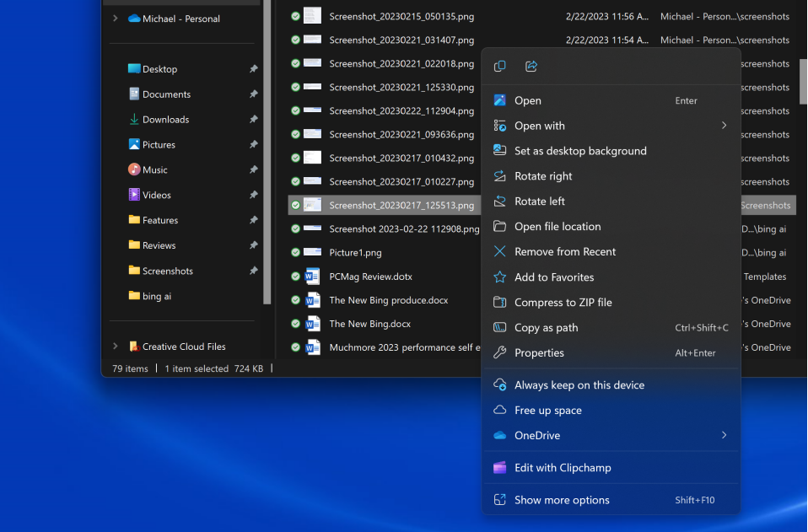
Task: Click the Add to Favorites star icon
Action: click(499, 277)
